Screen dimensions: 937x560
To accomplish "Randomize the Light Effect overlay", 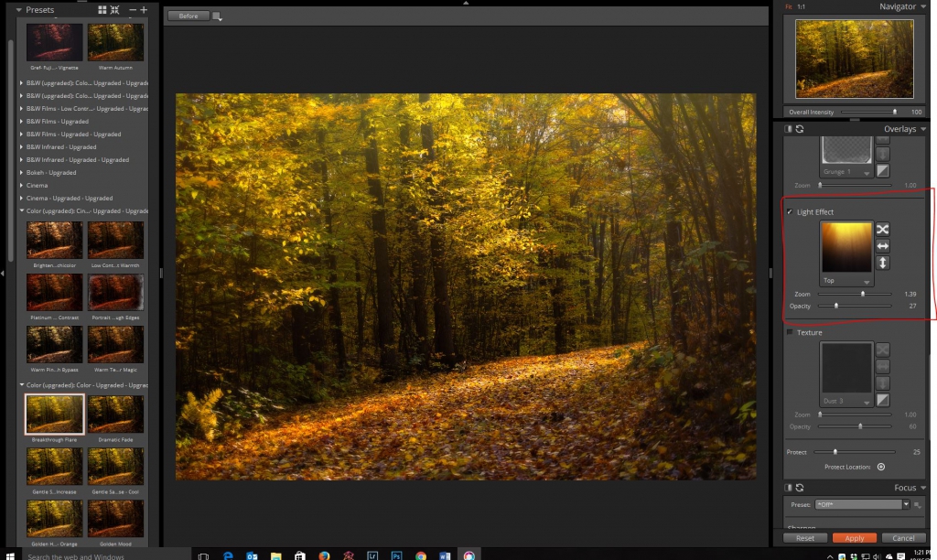I will pyautogui.click(x=882, y=230).
